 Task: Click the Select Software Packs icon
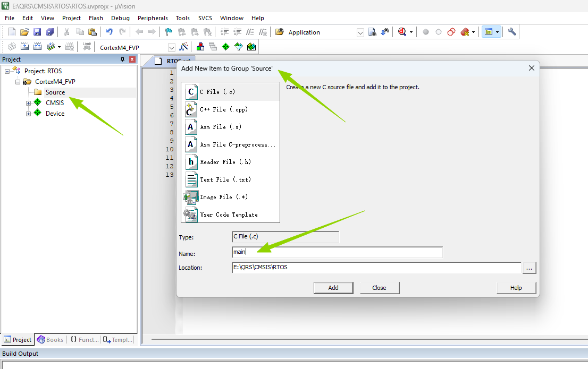point(239,47)
